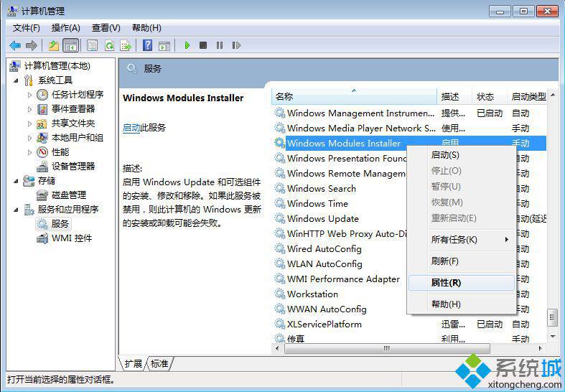Expand the 共享文件夹 node arrow
Image resolution: width=565 pixels, height=392 pixels.
tap(30, 123)
